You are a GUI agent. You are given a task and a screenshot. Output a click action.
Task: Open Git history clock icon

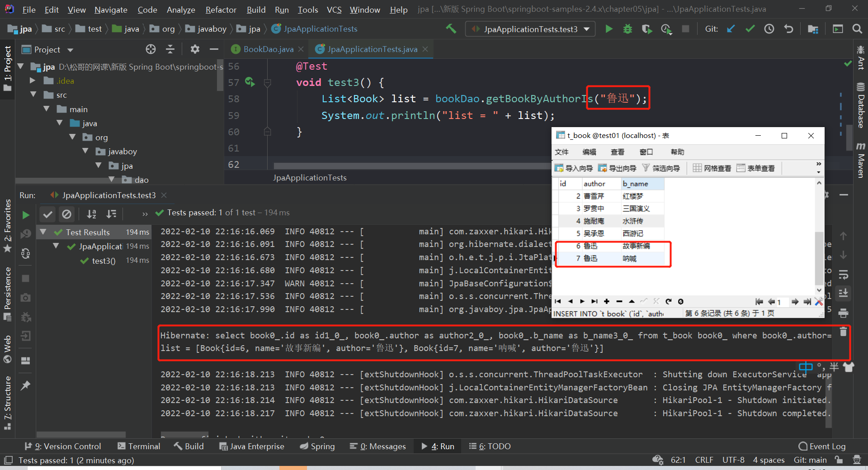point(769,29)
